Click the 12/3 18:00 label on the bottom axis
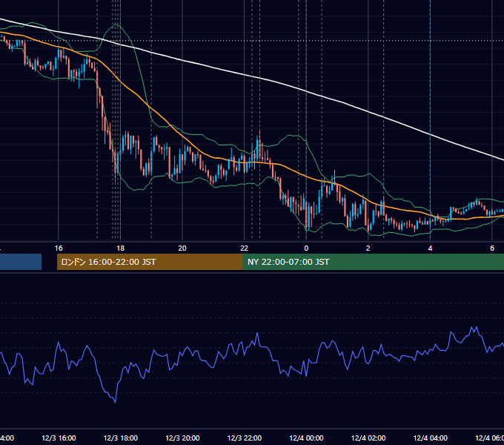 (121, 438)
